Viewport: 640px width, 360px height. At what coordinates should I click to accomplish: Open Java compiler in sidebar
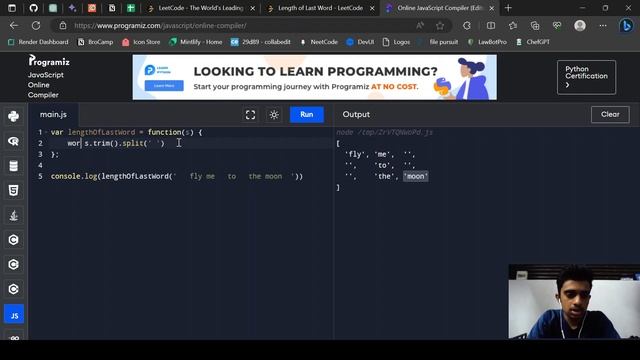click(13, 216)
